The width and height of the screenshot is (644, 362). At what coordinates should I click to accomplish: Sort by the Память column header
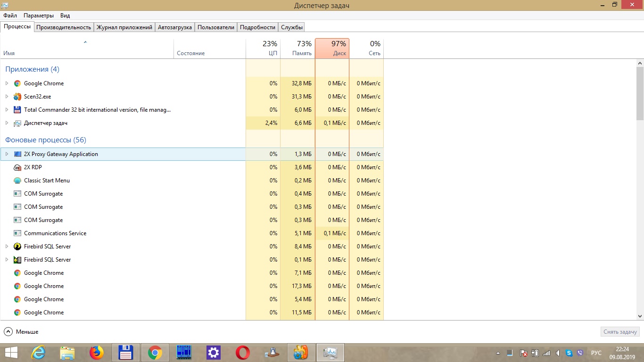[x=297, y=49]
